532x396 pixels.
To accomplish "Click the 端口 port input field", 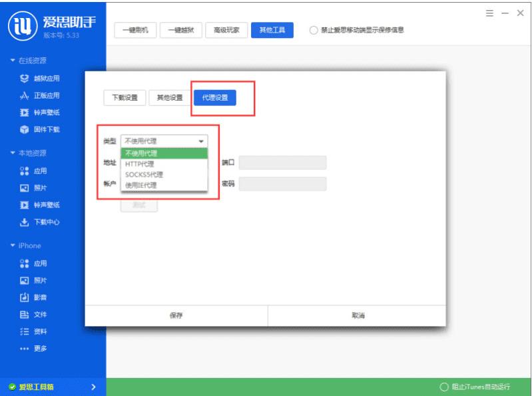I will point(282,163).
